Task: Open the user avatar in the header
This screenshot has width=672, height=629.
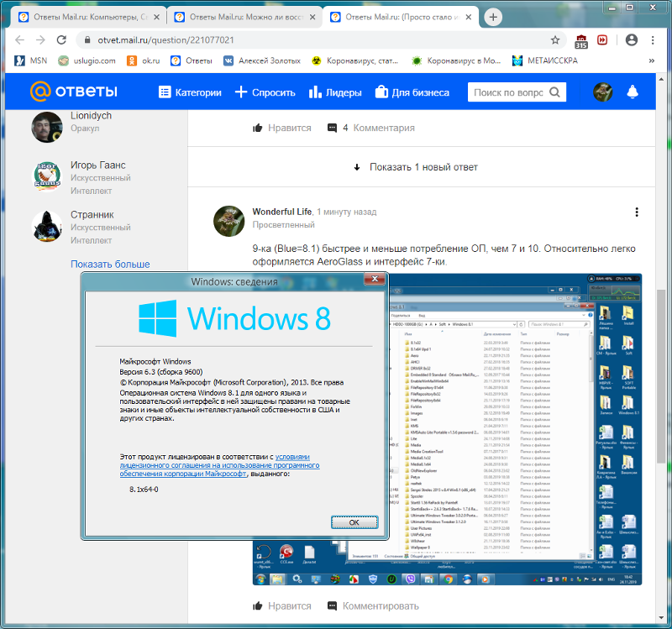Action: click(602, 92)
